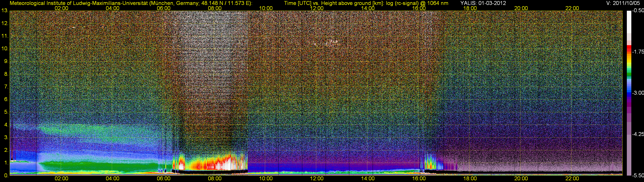This screenshot has width=644, height=182.
Task: Click the -5.50 color scale label
Action: point(638,176)
